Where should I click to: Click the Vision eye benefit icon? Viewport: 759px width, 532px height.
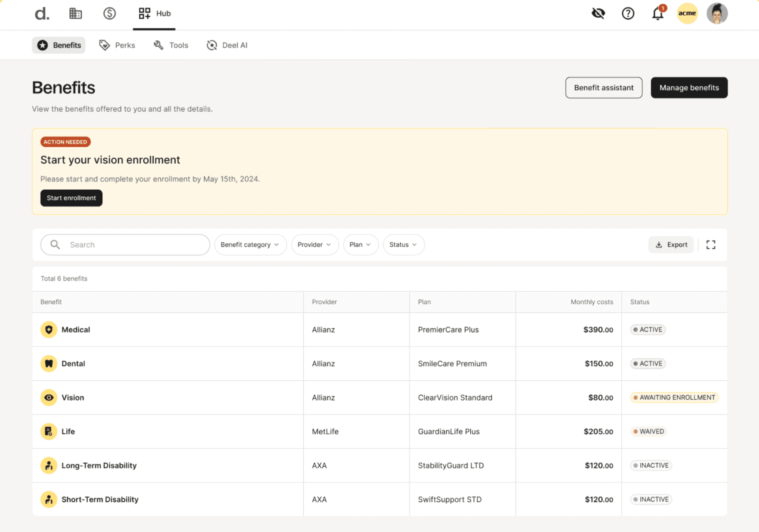click(49, 397)
